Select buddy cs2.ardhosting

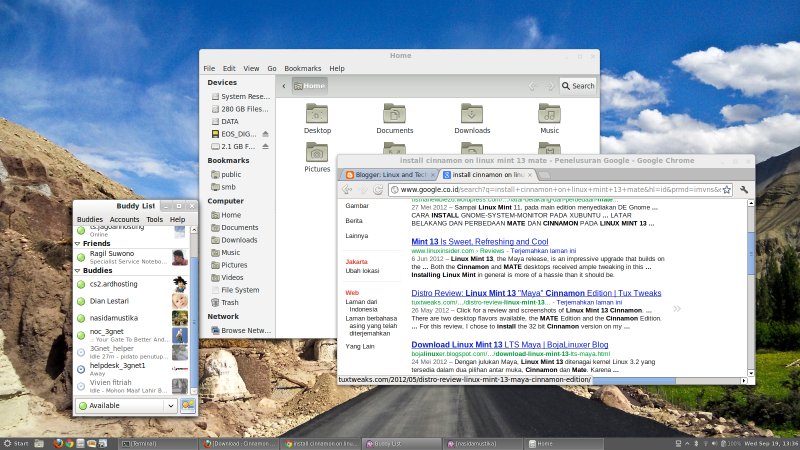tap(132, 284)
